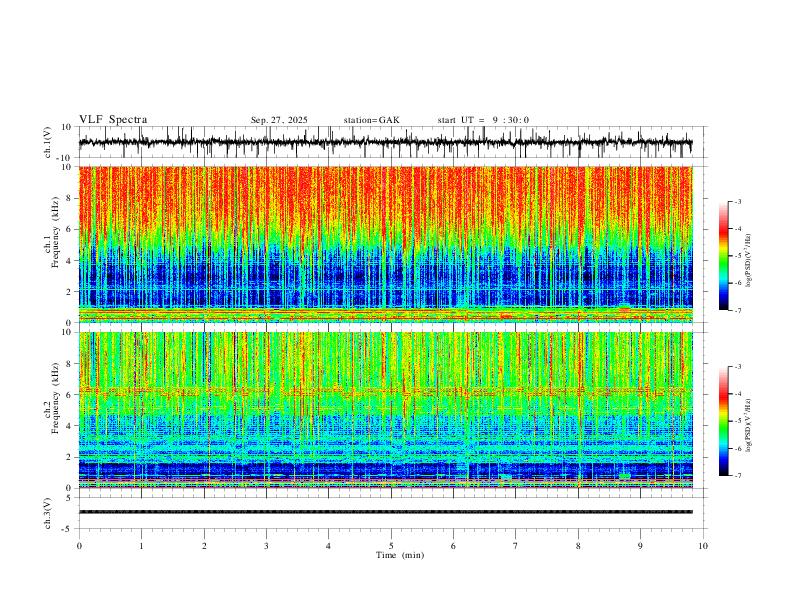Click time axis tick label '0'
The width and height of the screenshot is (792, 612).
(79, 546)
